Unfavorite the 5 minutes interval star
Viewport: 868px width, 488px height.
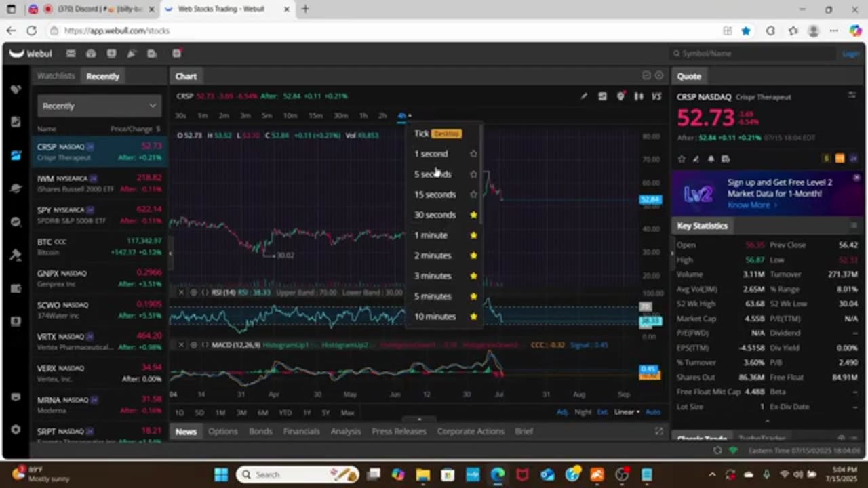[473, 296]
